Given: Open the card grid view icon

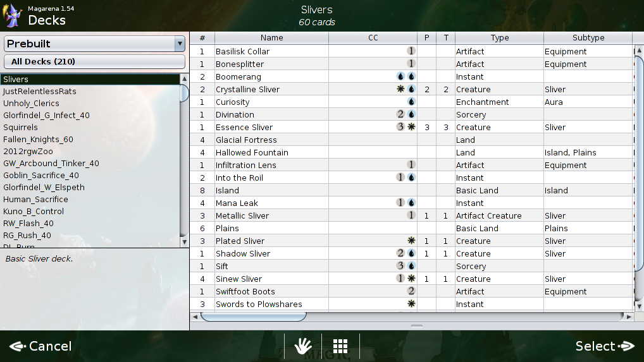Looking at the screenshot, I should (340, 346).
